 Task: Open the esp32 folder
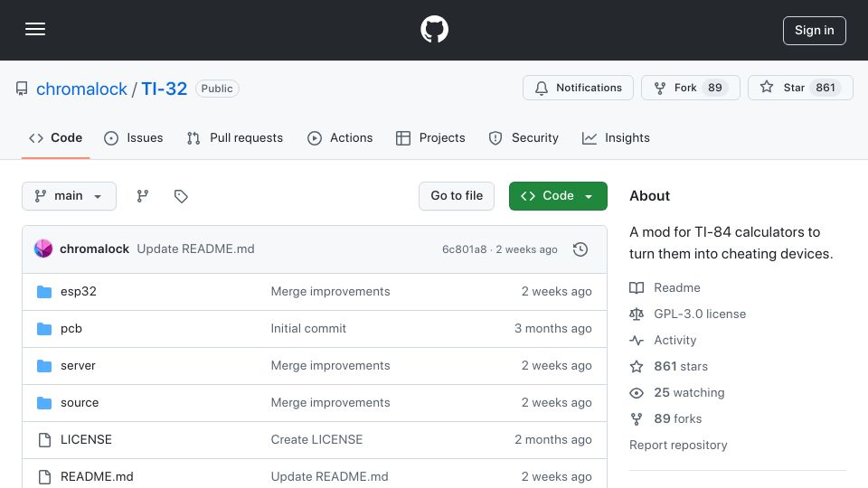point(79,292)
